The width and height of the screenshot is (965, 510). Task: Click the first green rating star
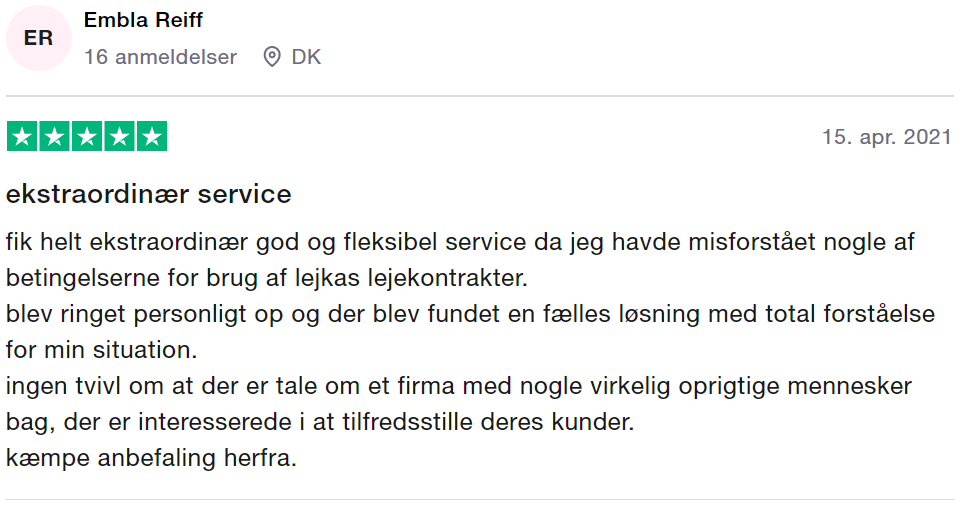(x=22, y=136)
